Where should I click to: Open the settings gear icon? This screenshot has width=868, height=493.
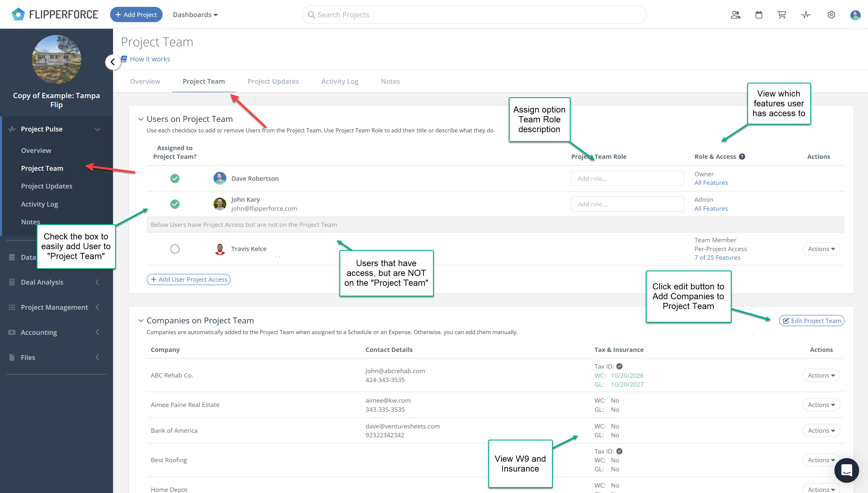[x=831, y=15]
